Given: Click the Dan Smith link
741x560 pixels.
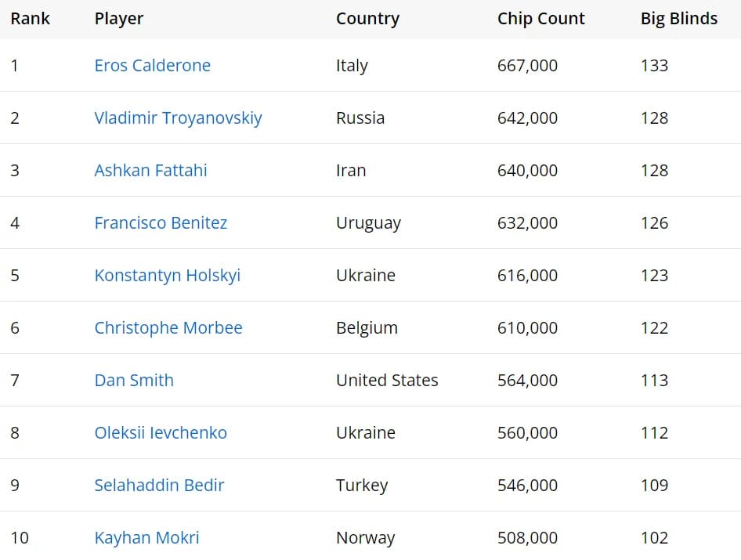Looking at the screenshot, I should (134, 380).
